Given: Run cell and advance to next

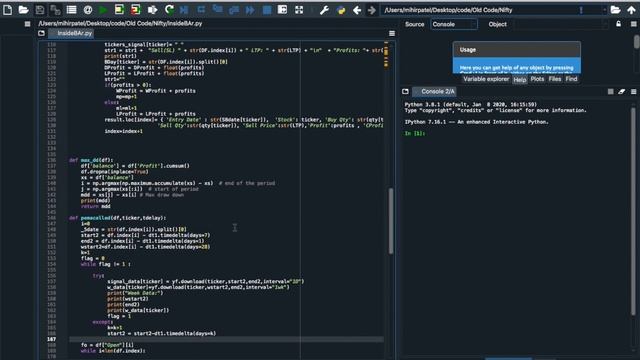Looking at the screenshot, I should [x=136, y=10].
